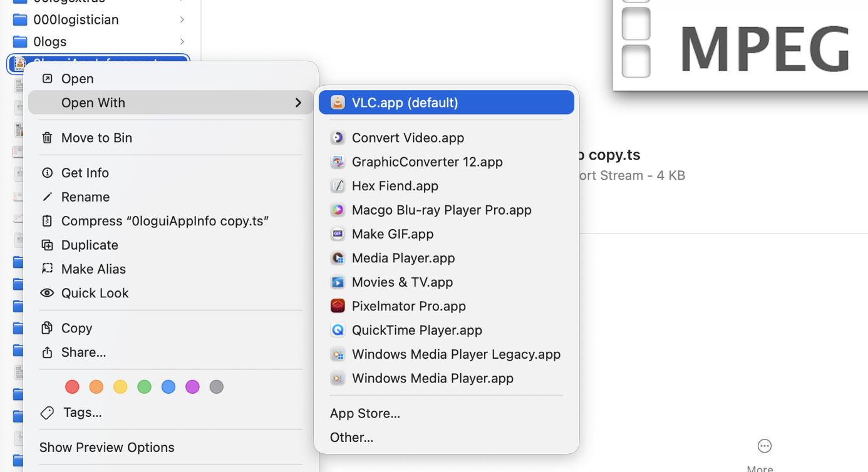Select Show Preview Options
This screenshot has width=868, height=472.
[171, 448]
